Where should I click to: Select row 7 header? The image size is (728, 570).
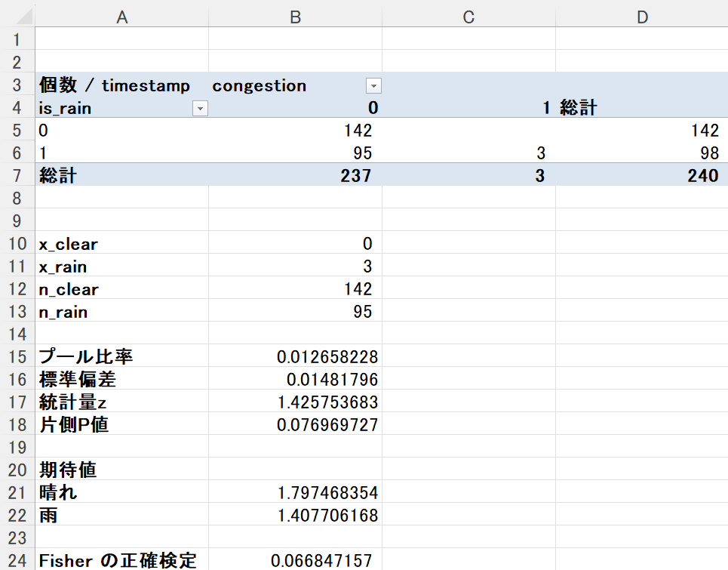tap(17, 176)
